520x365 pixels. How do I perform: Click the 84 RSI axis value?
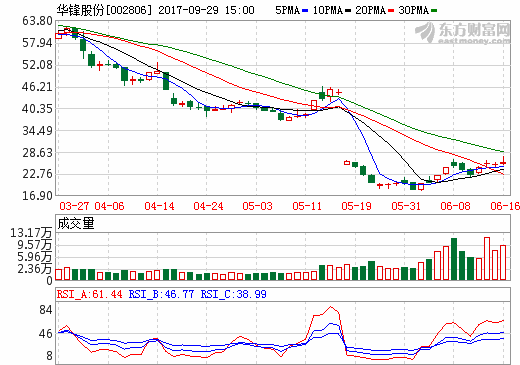click(x=46, y=310)
